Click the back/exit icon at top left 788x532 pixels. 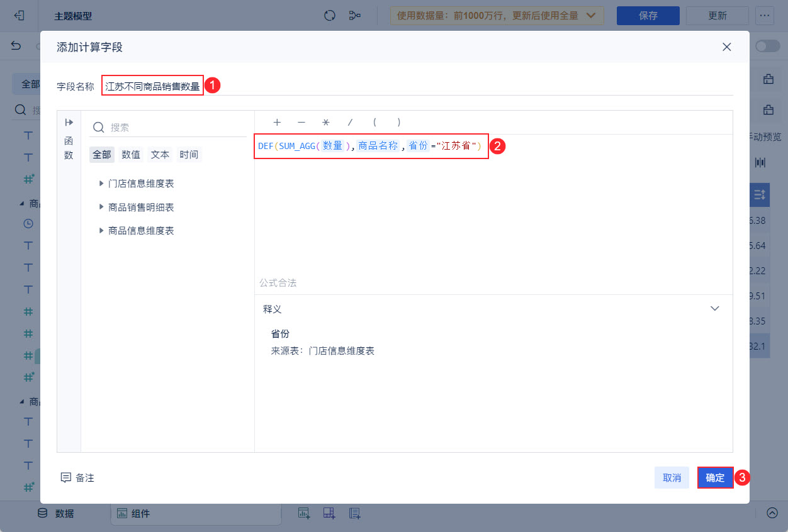point(19,16)
